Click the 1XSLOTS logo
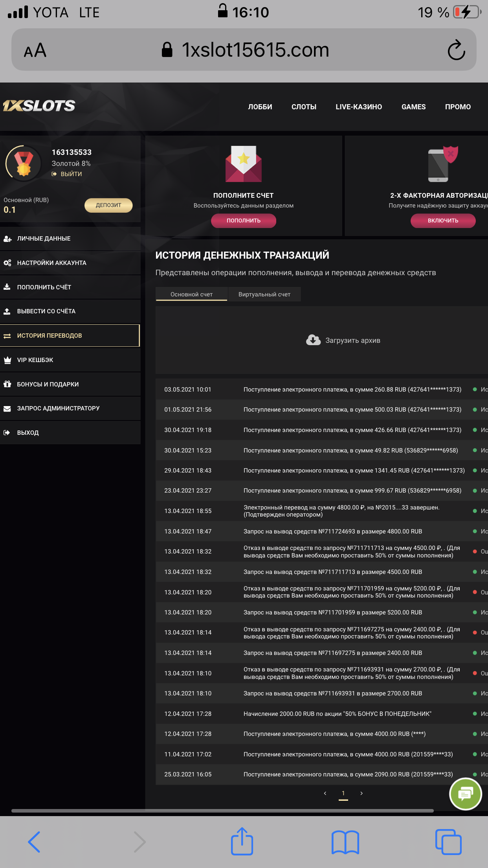 [x=39, y=106]
